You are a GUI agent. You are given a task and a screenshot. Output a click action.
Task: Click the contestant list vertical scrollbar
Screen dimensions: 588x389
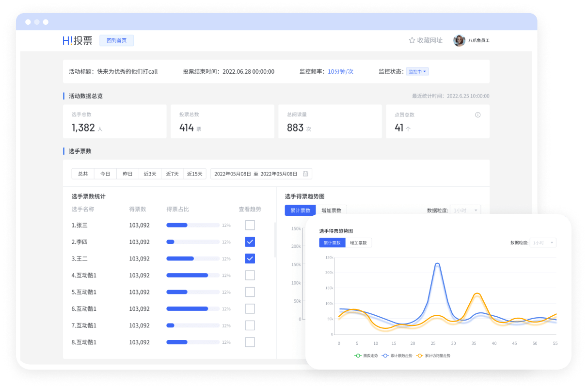pyautogui.click(x=275, y=240)
